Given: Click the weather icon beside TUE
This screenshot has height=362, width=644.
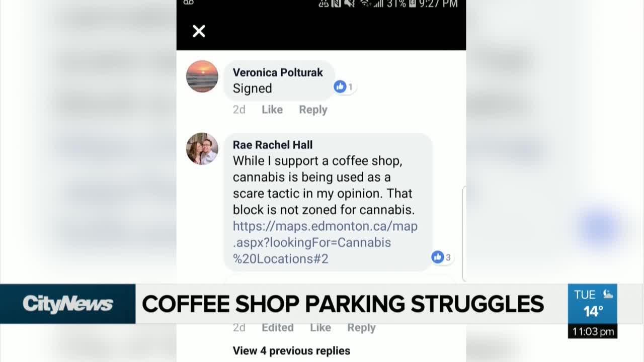Looking at the screenshot, I should click(x=608, y=294).
